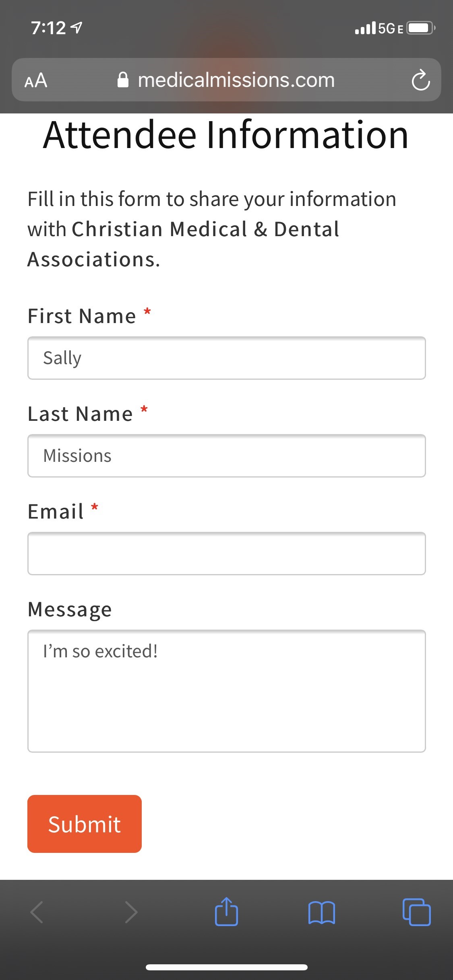Tap the location arrow beside the time
The image size is (453, 980).
click(x=77, y=28)
